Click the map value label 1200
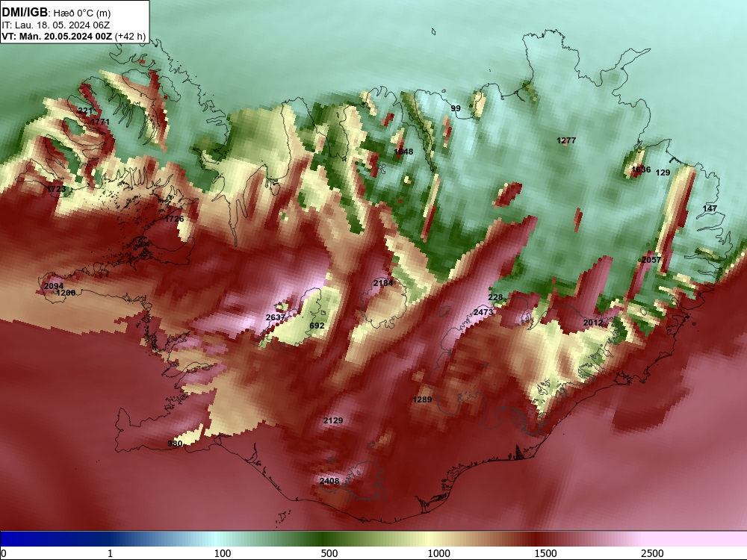This screenshot has height=560, width=747. [x=66, y=293]
